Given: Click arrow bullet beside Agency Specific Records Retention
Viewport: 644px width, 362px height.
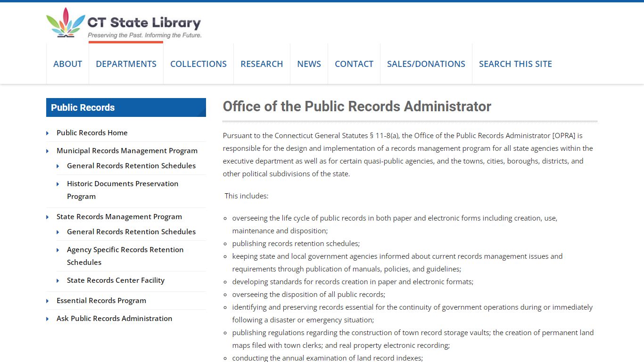Looking at the screenshot, I should point(58,250).
